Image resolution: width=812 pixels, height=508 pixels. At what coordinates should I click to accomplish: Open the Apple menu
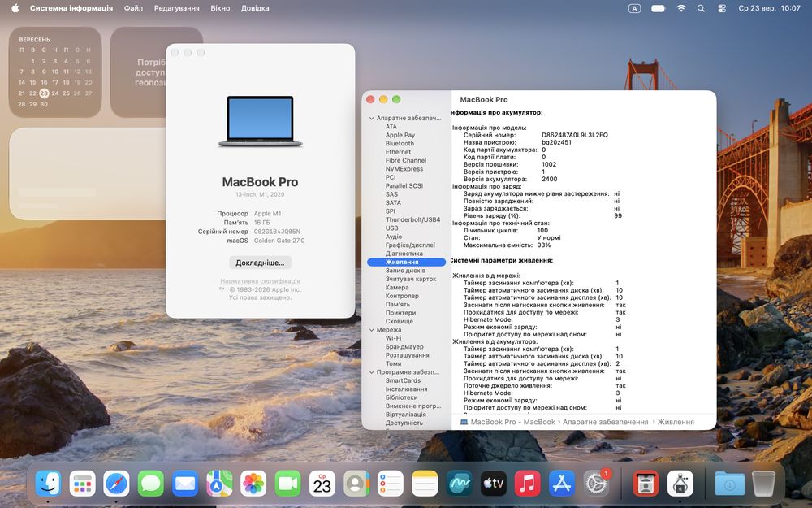tap(15, 8)
